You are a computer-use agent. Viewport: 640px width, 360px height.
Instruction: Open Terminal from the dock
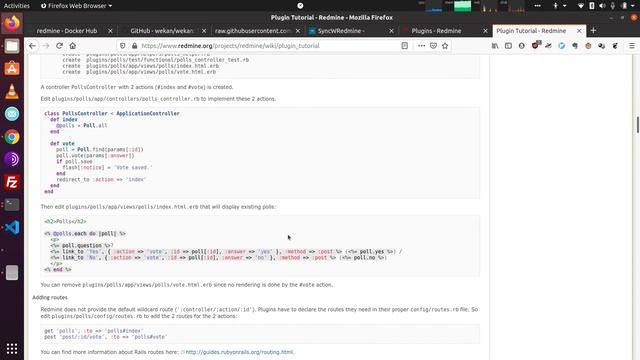click(x=12, y=204)
